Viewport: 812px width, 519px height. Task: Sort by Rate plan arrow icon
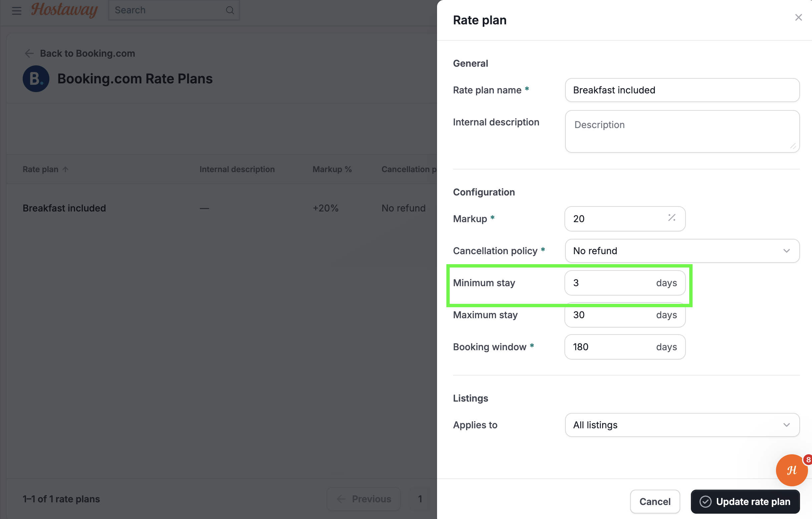65,169
